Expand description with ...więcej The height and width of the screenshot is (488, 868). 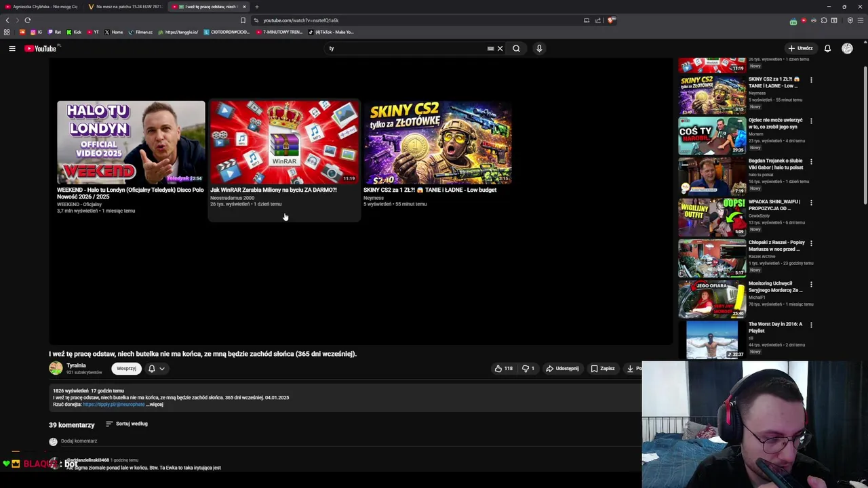155,405
